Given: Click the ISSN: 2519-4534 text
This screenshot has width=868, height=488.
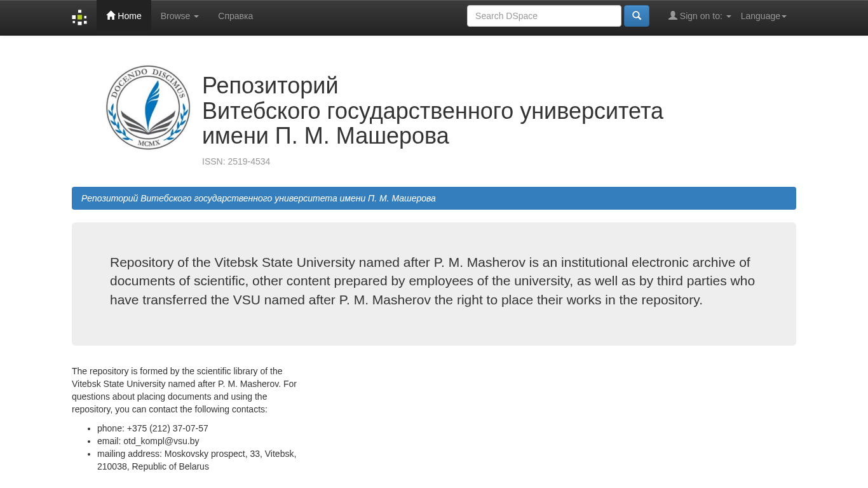Looking at the screenshot, I should click(236, 161).
